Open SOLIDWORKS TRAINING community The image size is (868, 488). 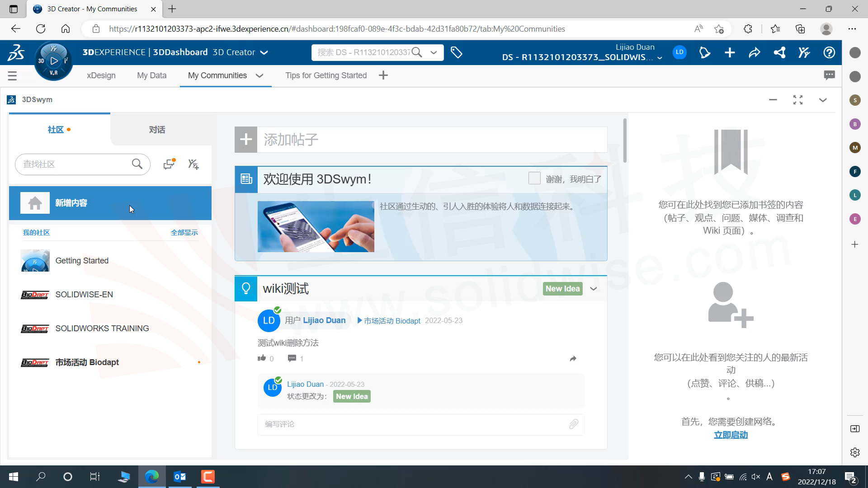[110, 328]
